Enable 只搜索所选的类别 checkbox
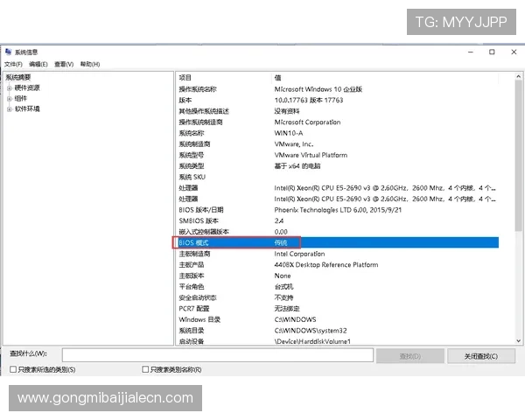This screenshot has width=525, height=420. coord(12,370)
